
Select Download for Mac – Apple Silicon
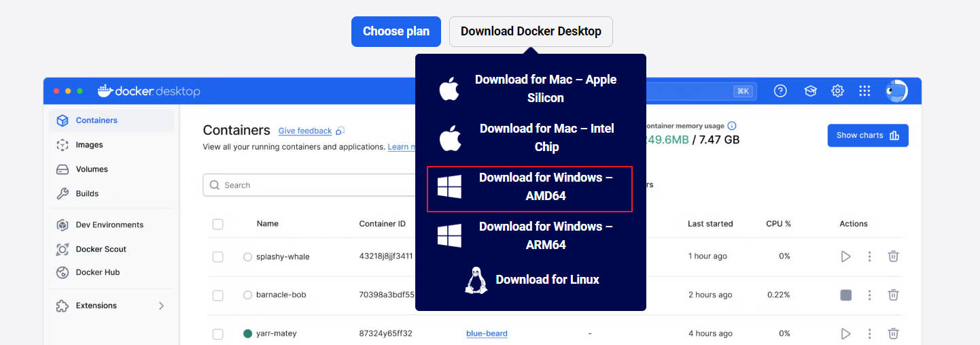click(530, 88)
